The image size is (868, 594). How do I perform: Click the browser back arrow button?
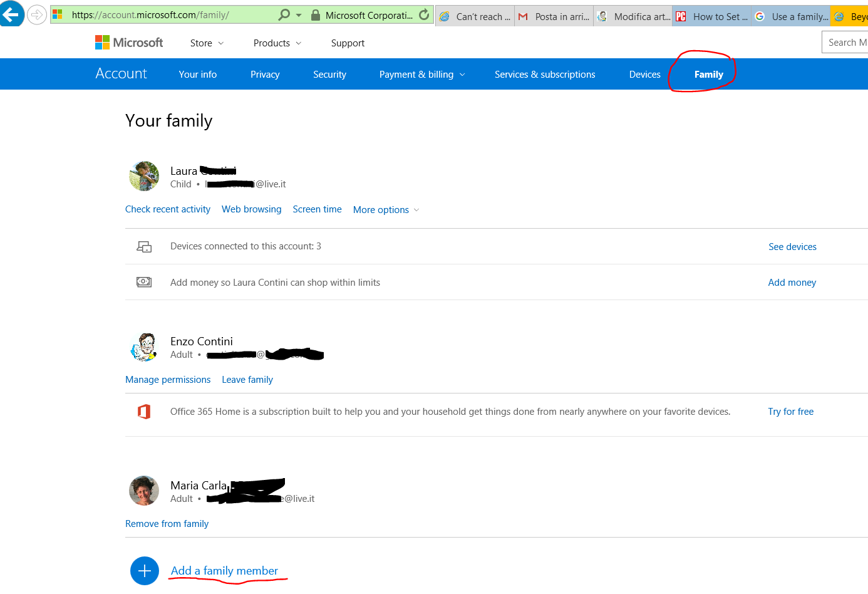click(x=11, y=14)
